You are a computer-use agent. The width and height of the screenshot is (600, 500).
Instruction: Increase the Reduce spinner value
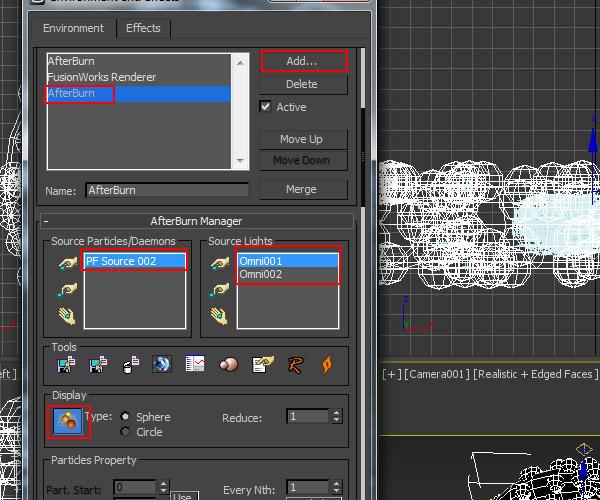[x=337, y=412]
